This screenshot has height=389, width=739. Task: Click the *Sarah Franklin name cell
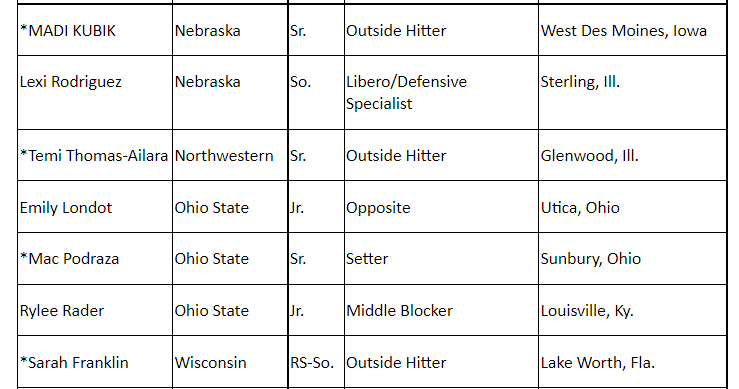[x=95, y=362]
